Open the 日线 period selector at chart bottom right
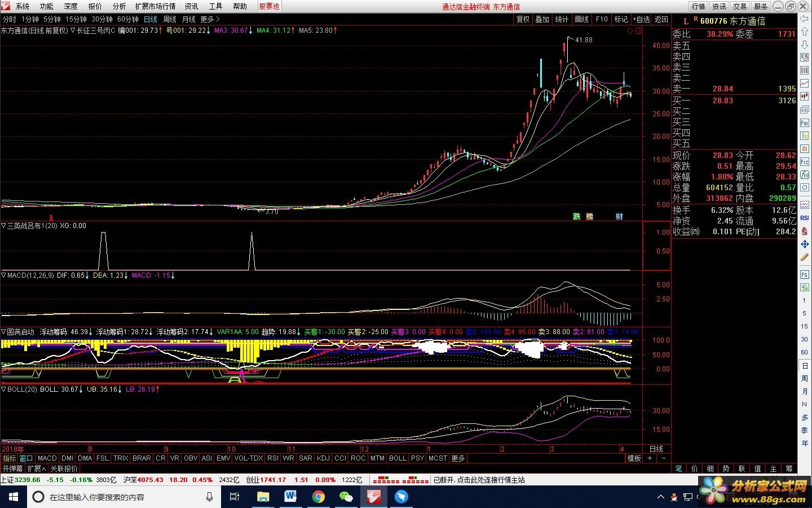The width and height of the screenshot is (812, 508). click(x=656, y=449)
